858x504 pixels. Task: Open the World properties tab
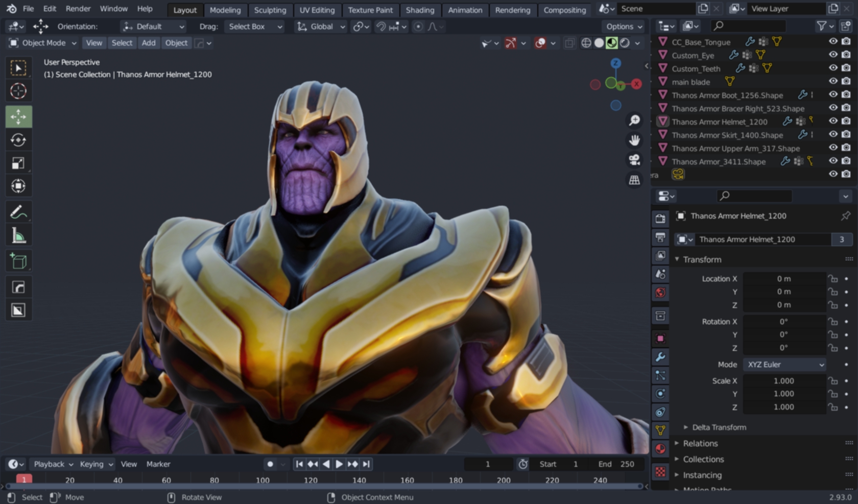tap(660, 292)
